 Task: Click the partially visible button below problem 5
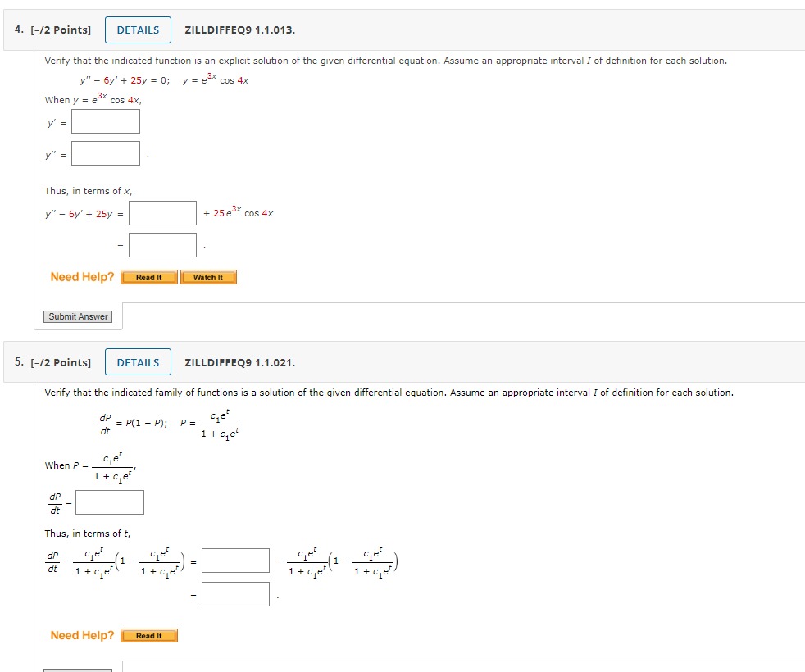pyautogui.click(x=77, y=669)
